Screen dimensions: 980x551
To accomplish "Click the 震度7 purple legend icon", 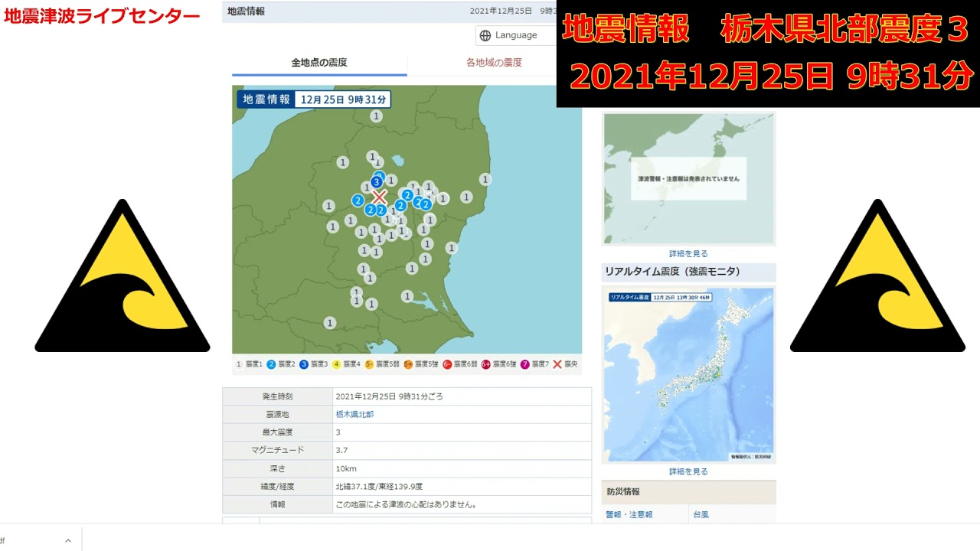I will pos(525,364).
